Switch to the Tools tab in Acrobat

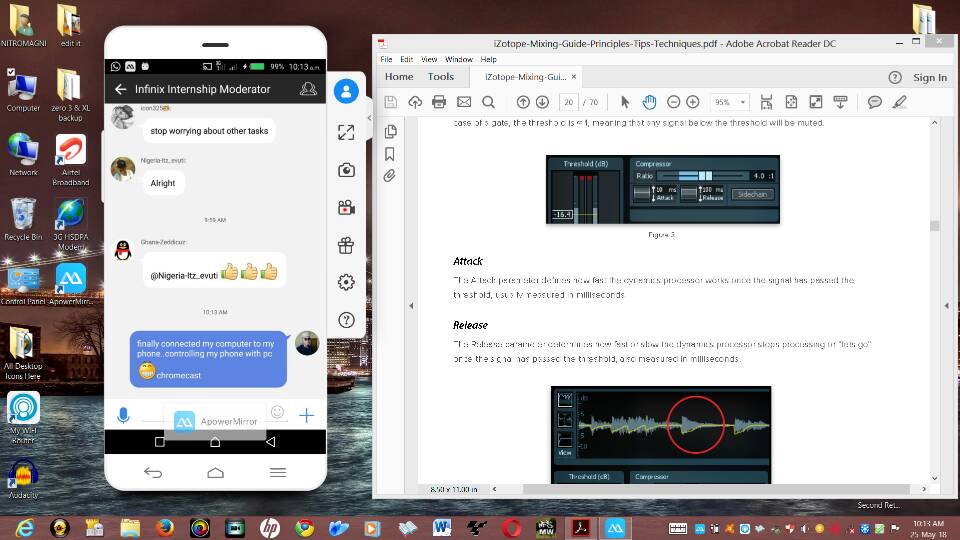point(441,77)
